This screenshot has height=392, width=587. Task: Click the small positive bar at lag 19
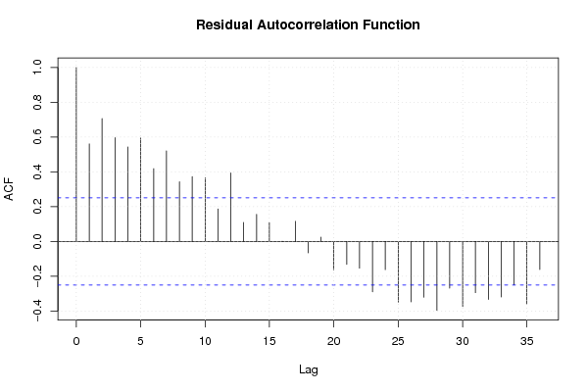coord(321,239)
